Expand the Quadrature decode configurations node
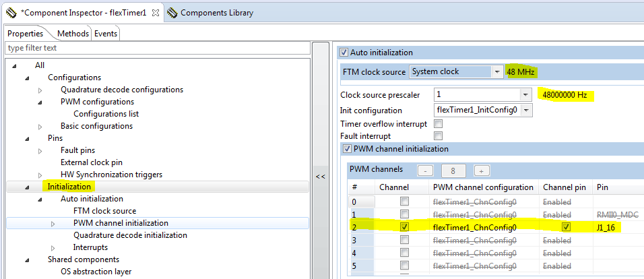Image resolution: width=644 pixels, height=279 pixels. pos(40,90)
